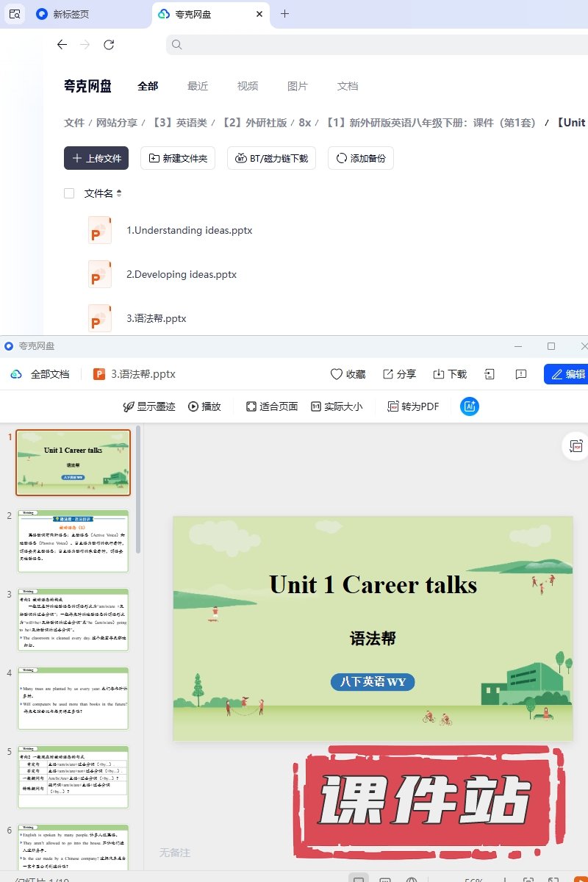Screen dimensions: 588x882
Task: Toggle 显示墨迹 ink display
Action: [149, 406]
